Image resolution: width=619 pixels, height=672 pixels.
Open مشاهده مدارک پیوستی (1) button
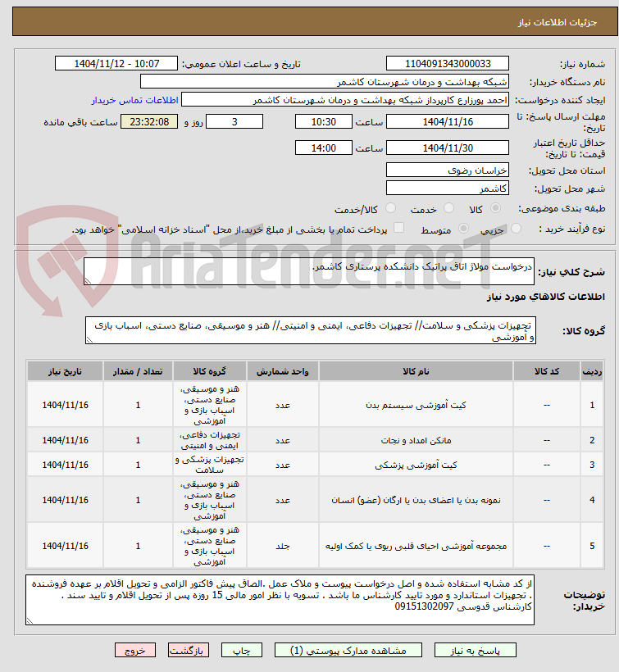click(348, 650)
